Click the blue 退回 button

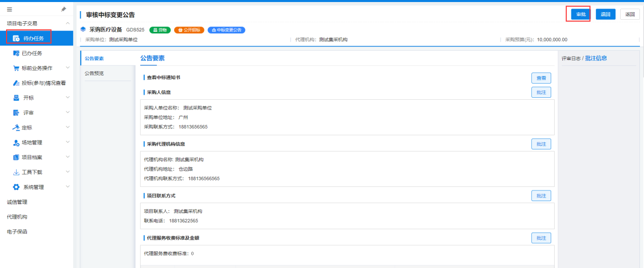pyautogui.click(x=605, y=14)
